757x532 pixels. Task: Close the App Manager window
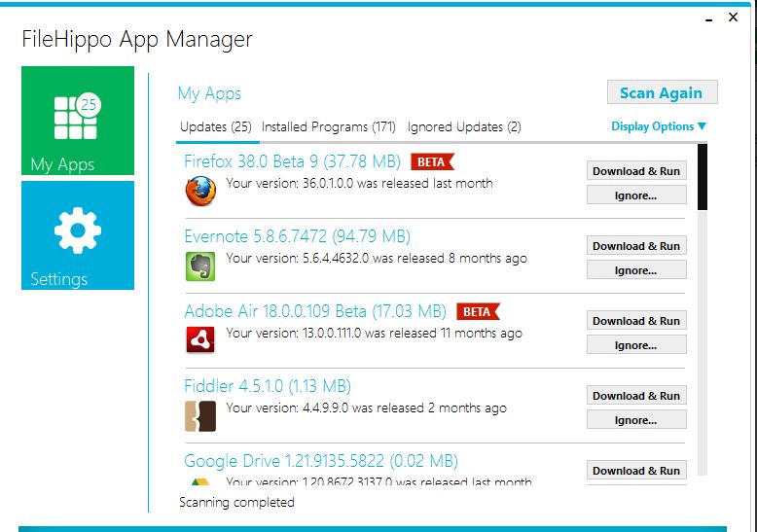pos(733,17)
